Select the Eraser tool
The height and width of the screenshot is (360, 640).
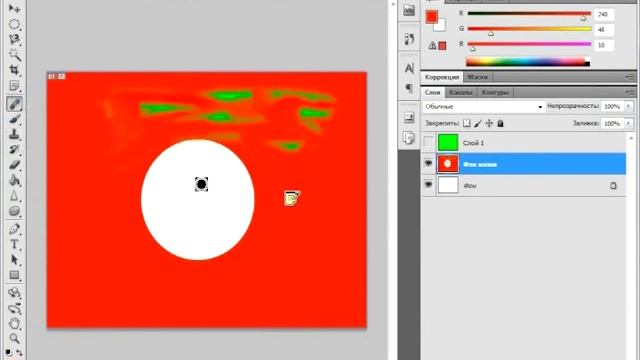(x=14, y=165)
